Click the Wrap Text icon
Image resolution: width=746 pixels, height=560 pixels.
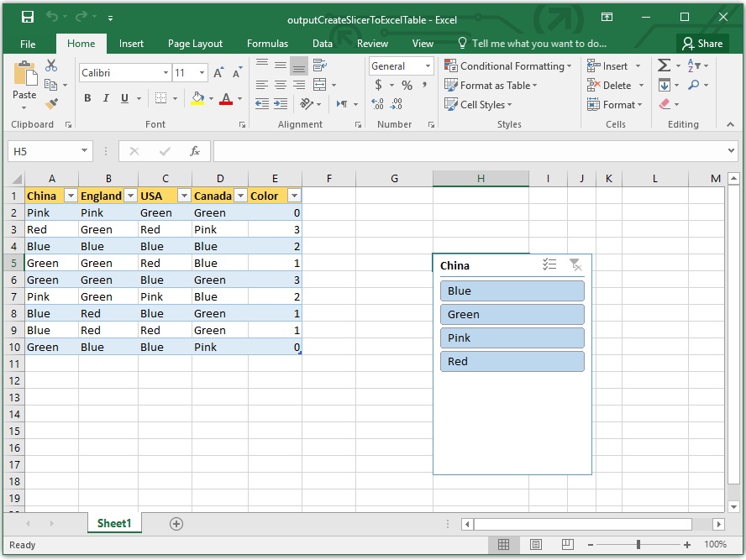click(318, 64)
